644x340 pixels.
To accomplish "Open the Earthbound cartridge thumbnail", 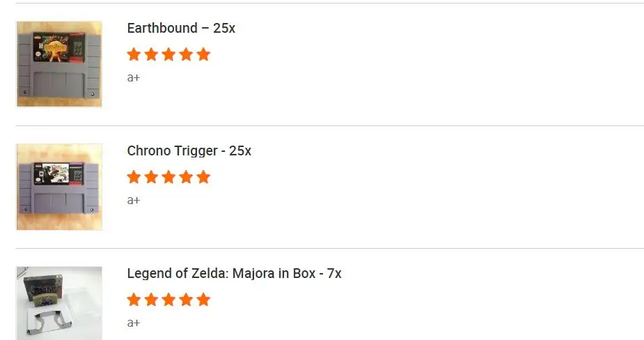I will pos(59,64).
